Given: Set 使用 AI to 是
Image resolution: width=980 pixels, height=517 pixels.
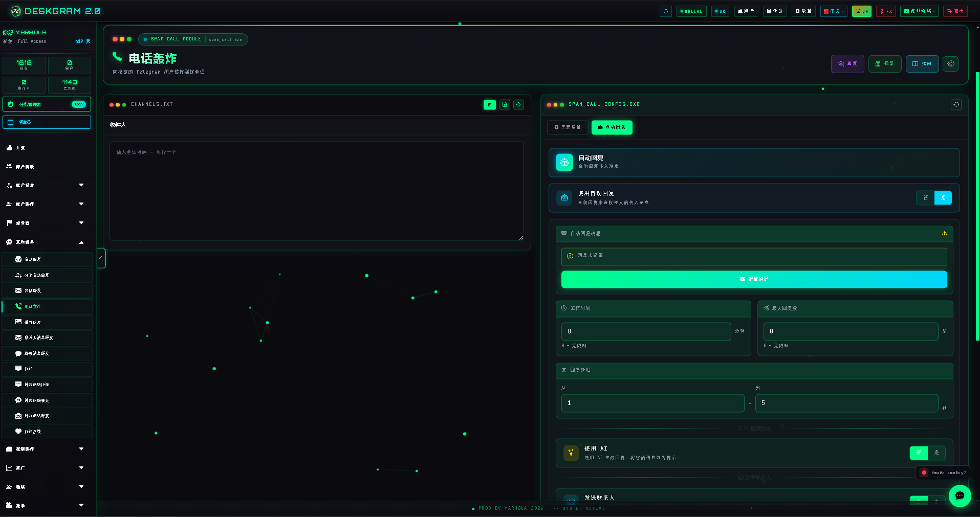Looking at the screenshot, I should pos(937,453).
